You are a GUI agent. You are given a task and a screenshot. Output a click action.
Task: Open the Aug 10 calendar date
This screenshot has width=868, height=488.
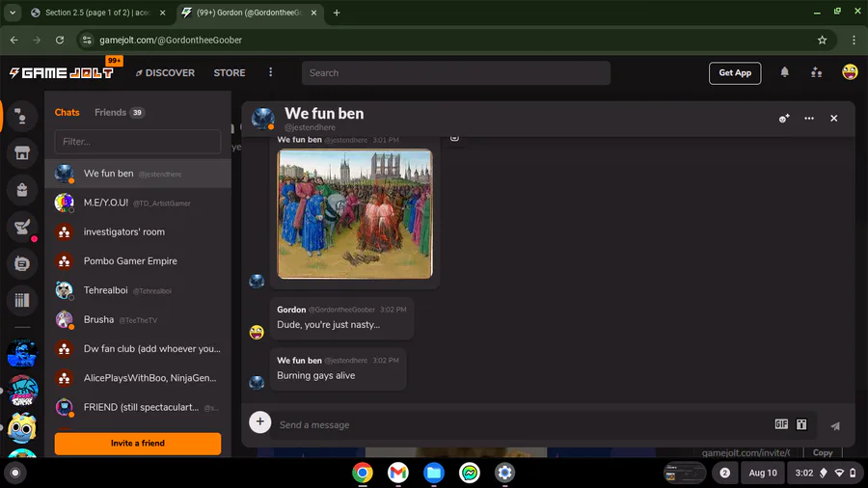763,473
